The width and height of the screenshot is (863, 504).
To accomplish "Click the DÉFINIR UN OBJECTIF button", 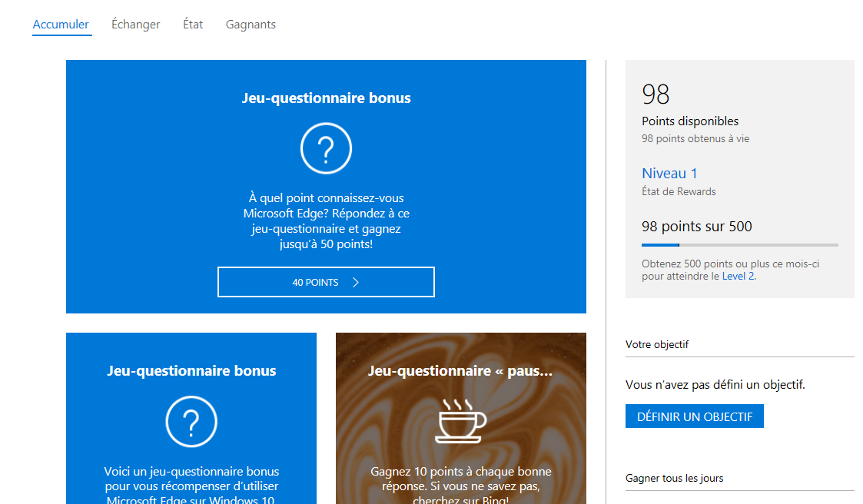I will click(x=694, y=416).
